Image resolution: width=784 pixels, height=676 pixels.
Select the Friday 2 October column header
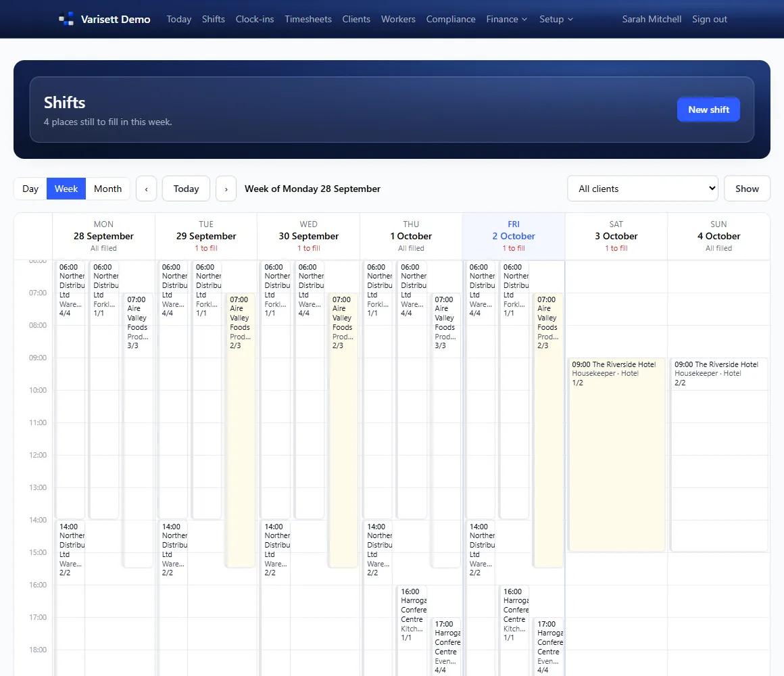coord(514,236)
